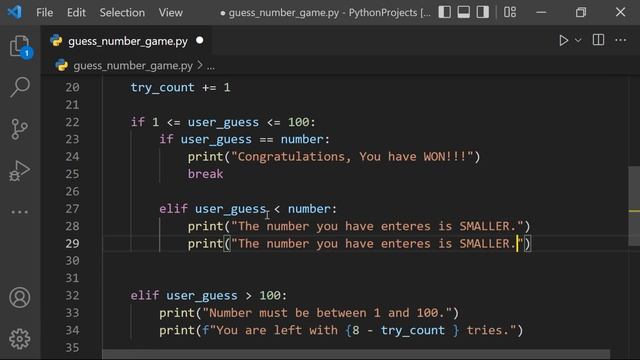Image resolution: width=640 pixels, height=360 pixels.
Task: Expand the breadcrumb ellipsis symbol list
Action: point(211,66)
